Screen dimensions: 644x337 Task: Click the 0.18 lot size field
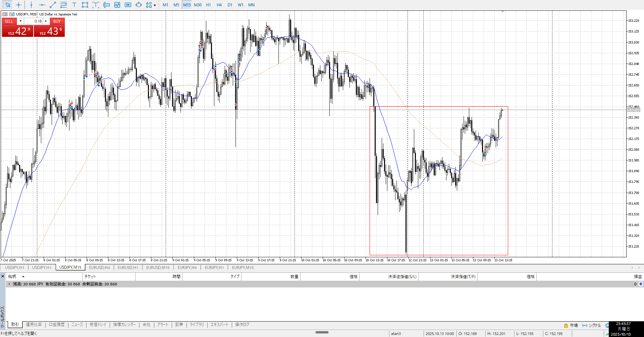tap(34, 21)
